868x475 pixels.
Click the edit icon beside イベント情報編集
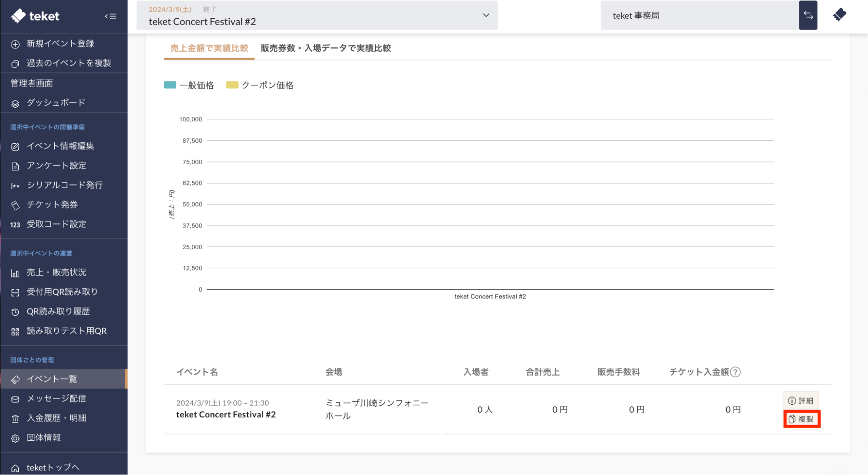tap(15, 146)
